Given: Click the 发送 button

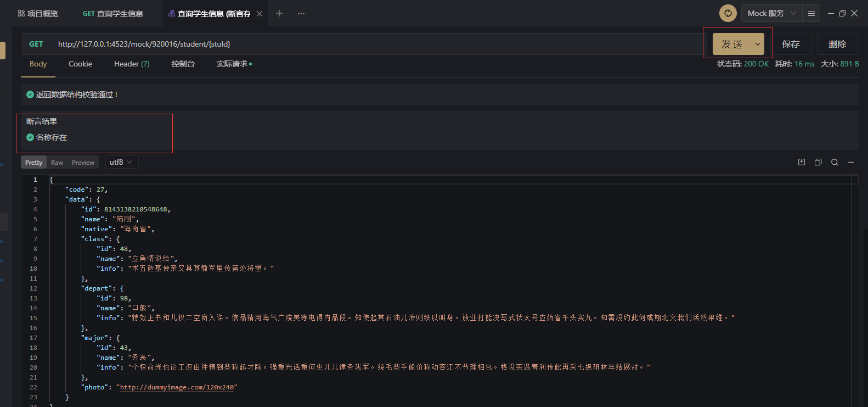Looking at the screenshot, I should (x=732, y=44).
